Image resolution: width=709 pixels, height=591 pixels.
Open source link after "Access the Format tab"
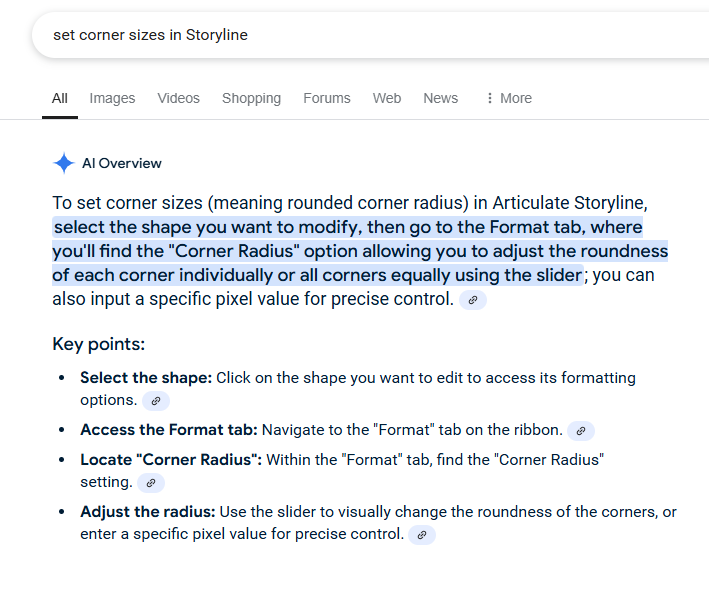pyautogui.click(x=580, y=431)
